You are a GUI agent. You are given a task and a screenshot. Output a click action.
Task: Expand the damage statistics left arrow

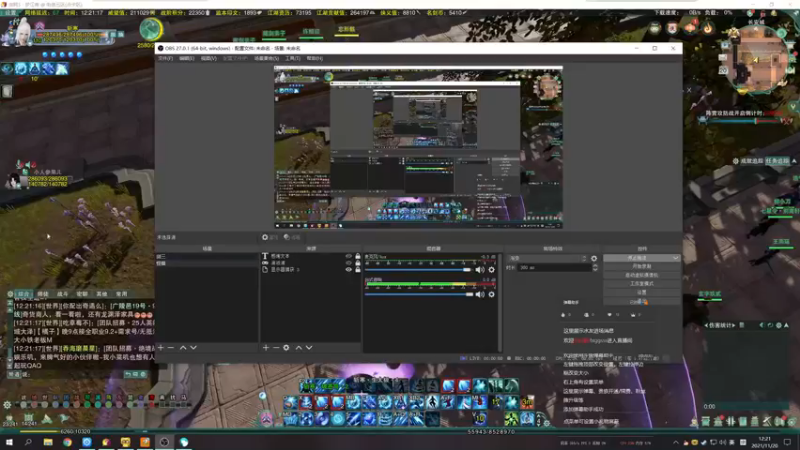point(706,325)
